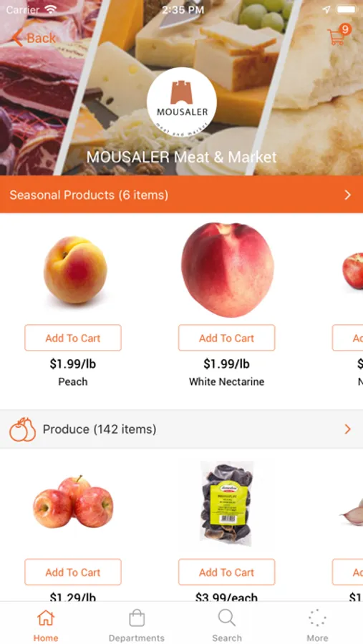Open the White Nectarine product image
363x644 pixels.
point(228,270)
